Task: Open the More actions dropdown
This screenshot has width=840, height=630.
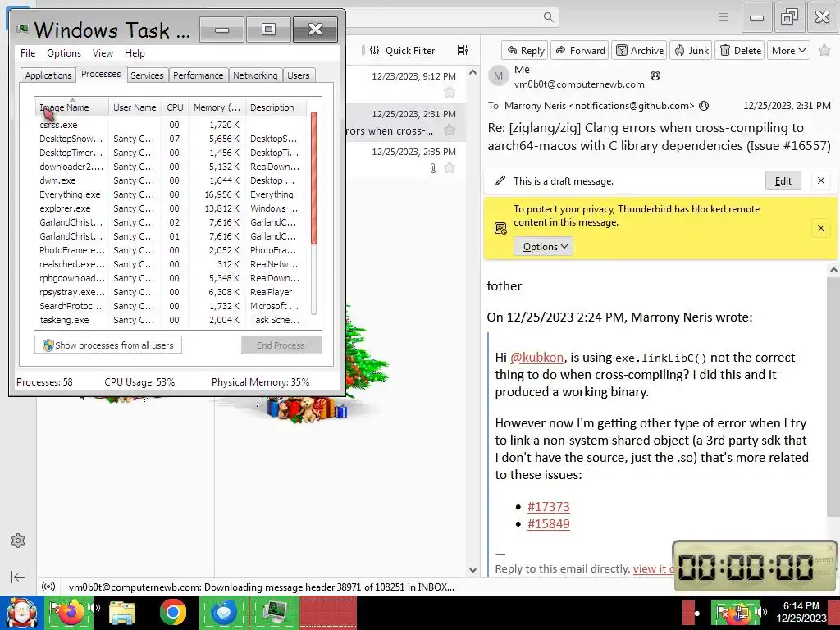Action: click(788, 50)
